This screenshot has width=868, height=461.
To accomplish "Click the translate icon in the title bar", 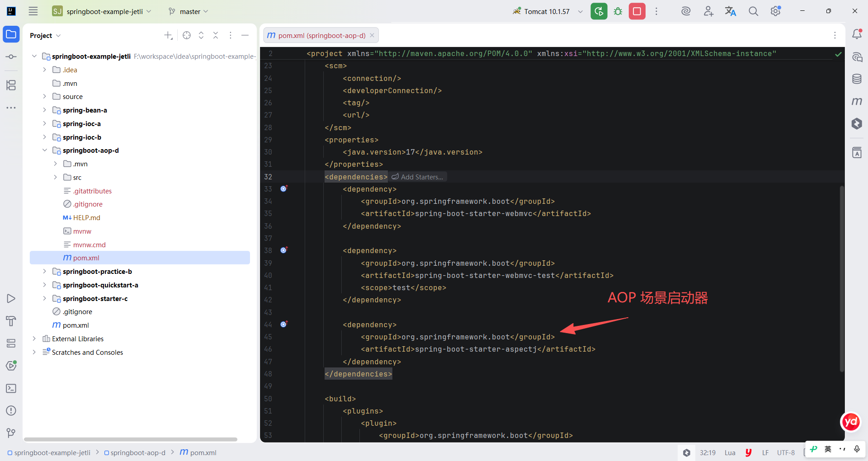I will click(731, 11).
